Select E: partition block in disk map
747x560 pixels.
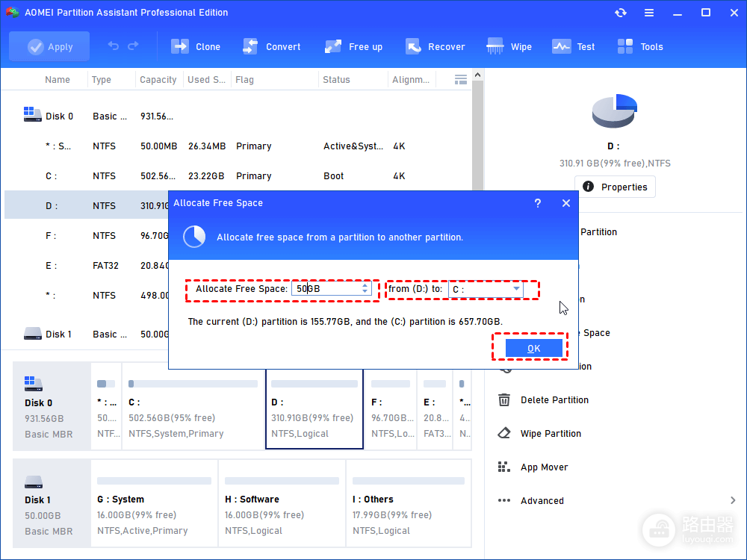point(436,409)
